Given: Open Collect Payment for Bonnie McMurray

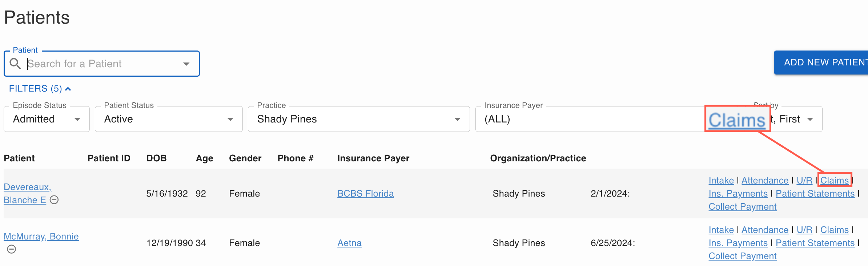Looking at the screenshot, I should pyautogui.click(x=742, y=256).
